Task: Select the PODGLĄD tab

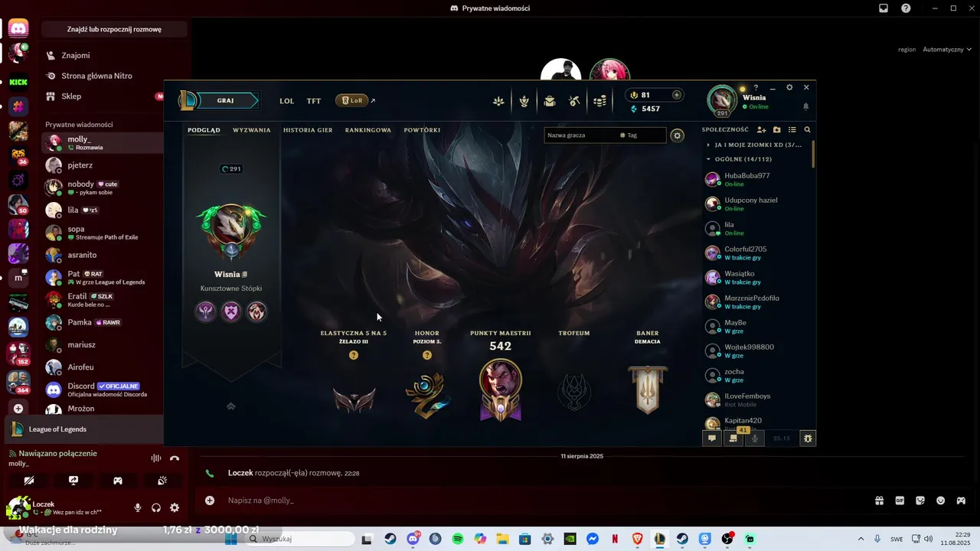Action: (x=204, y=130)
